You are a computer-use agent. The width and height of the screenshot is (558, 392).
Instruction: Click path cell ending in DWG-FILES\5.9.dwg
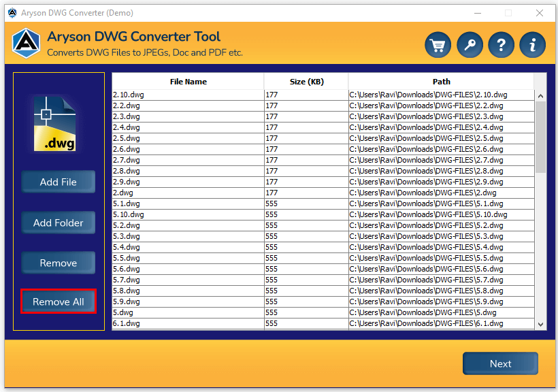[x=441, y=301]
